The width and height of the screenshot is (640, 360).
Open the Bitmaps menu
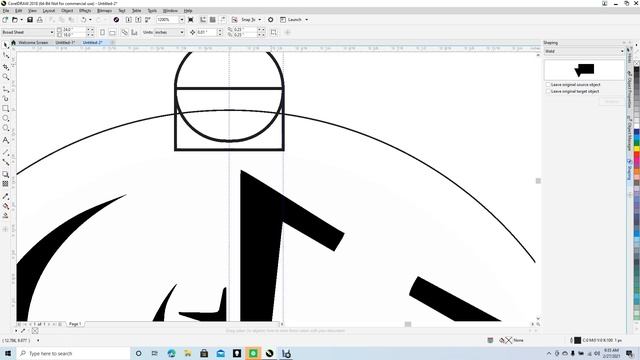click(x=104, y=11)
